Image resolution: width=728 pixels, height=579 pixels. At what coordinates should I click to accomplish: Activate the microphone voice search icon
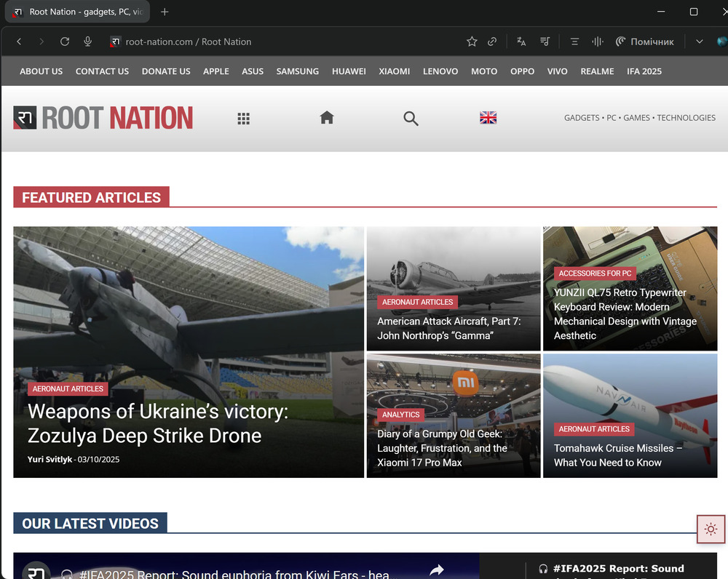[87, 41]
